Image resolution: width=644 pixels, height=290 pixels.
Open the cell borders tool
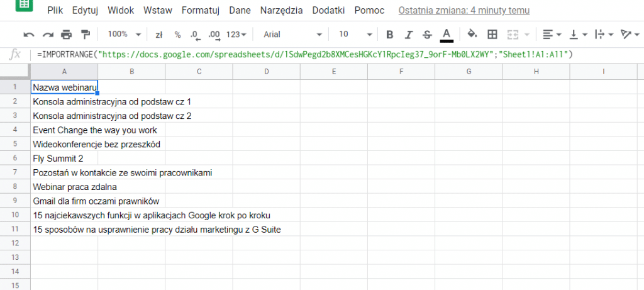tap(492, 35)
